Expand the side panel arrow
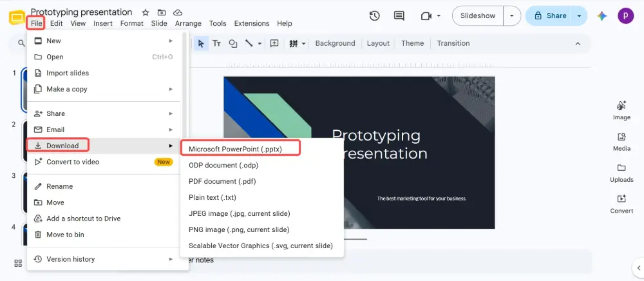Image resolution: width=644 pixels, height=281 pixels. [639, 268]
